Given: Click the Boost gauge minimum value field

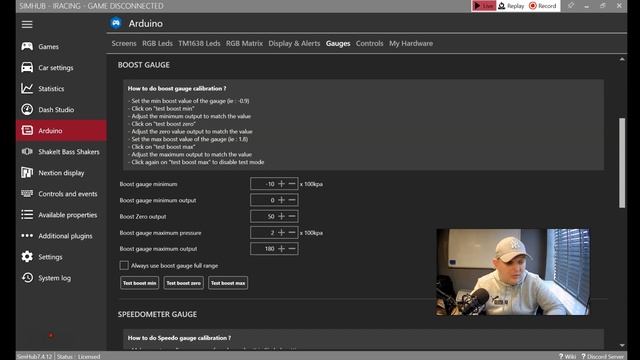Looking at the screenshot, I should tap(263, 184).
